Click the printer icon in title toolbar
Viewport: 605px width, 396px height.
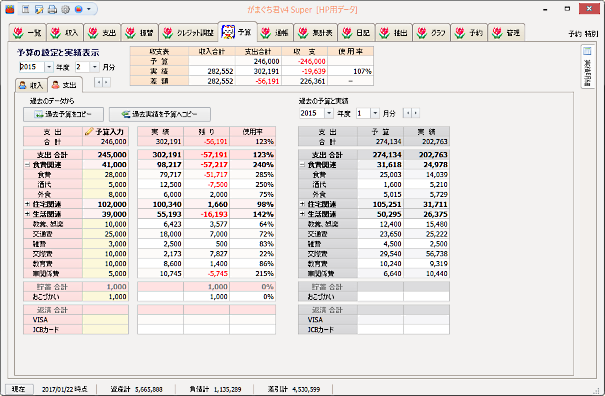(52, 9)
